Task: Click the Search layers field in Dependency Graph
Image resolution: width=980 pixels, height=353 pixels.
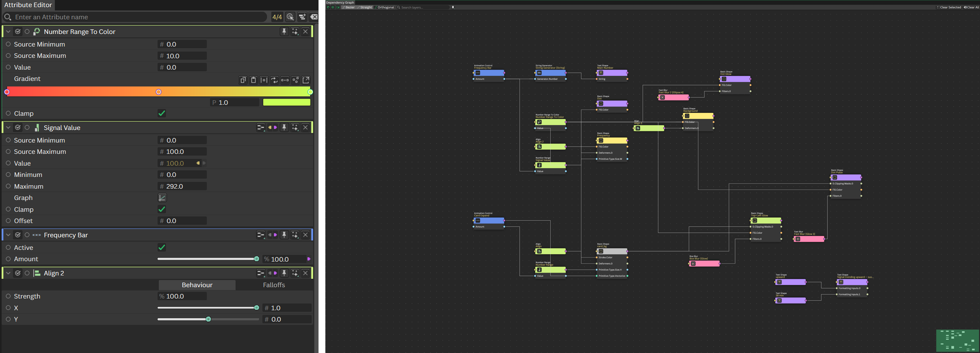Action: click(x=423, y=7)
